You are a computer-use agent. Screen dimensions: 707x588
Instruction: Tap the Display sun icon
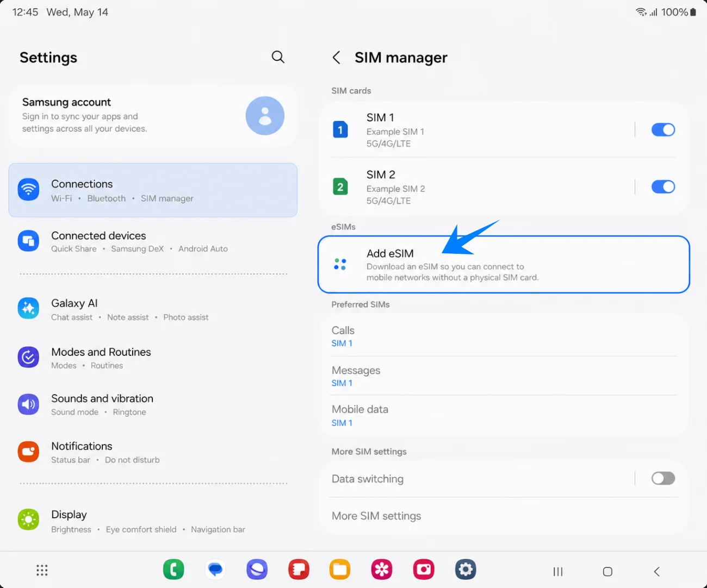pyautogui.click(x=28, y=520)
